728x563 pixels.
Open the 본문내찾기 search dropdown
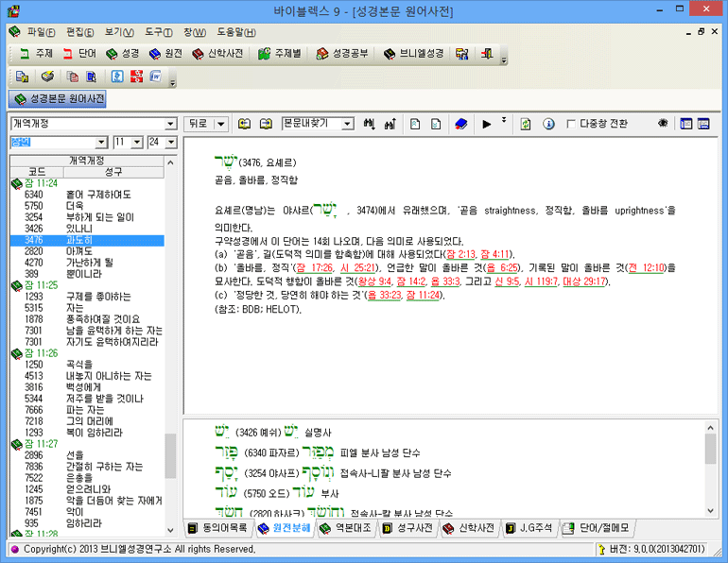click(x=347, y=124)
